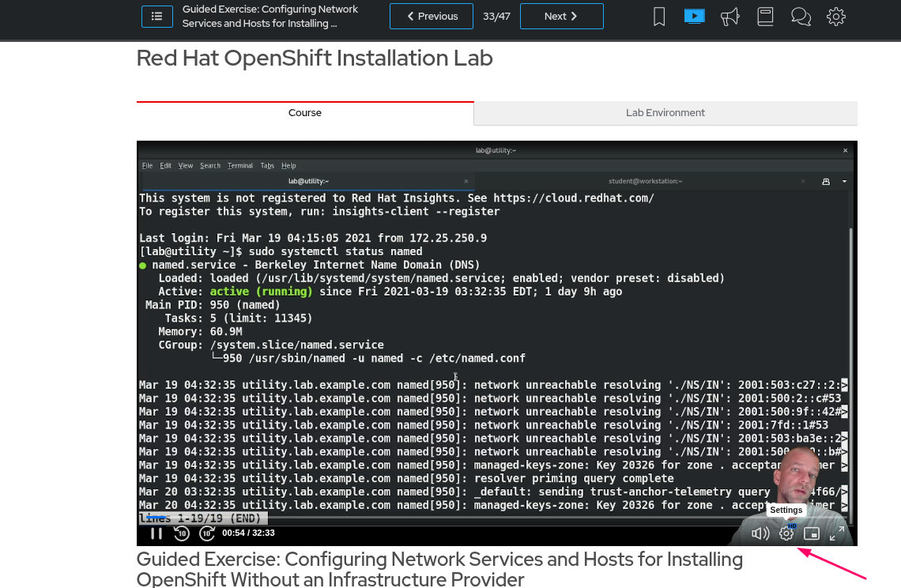The image size is (901, 588).
Task: Click the 'Memory: 60.9M' line
Action: [x=200, y=332]
